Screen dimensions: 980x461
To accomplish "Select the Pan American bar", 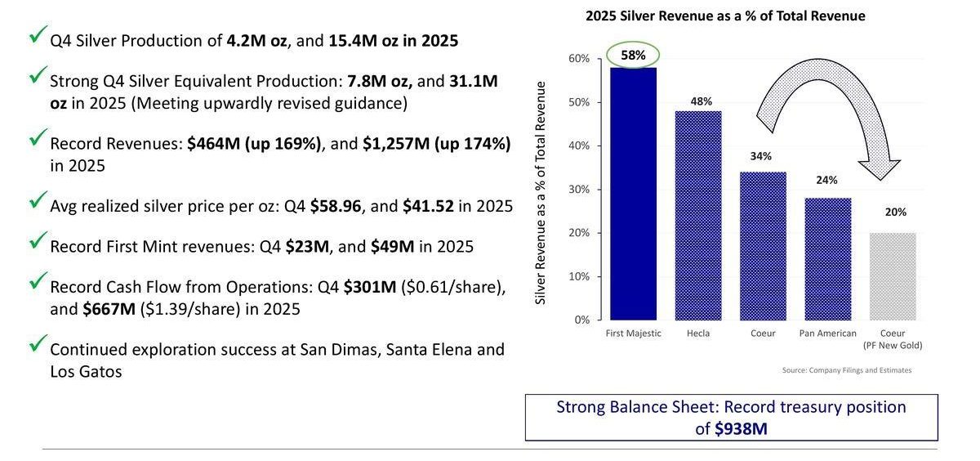I will coord(826,258).
